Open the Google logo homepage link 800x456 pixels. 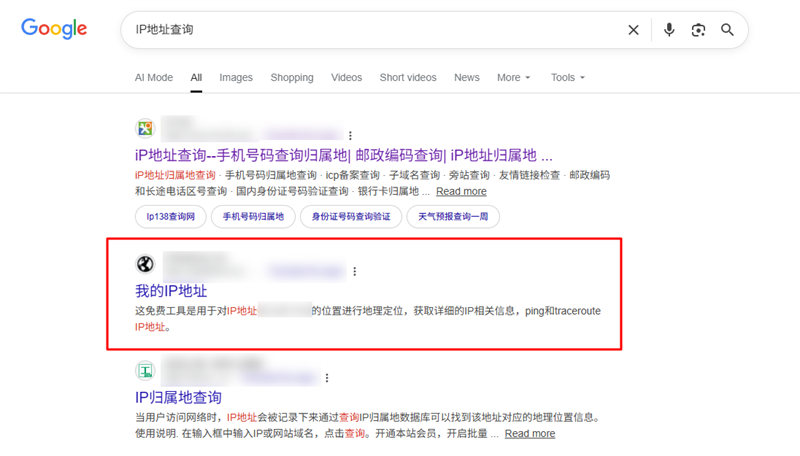[54, 29]
